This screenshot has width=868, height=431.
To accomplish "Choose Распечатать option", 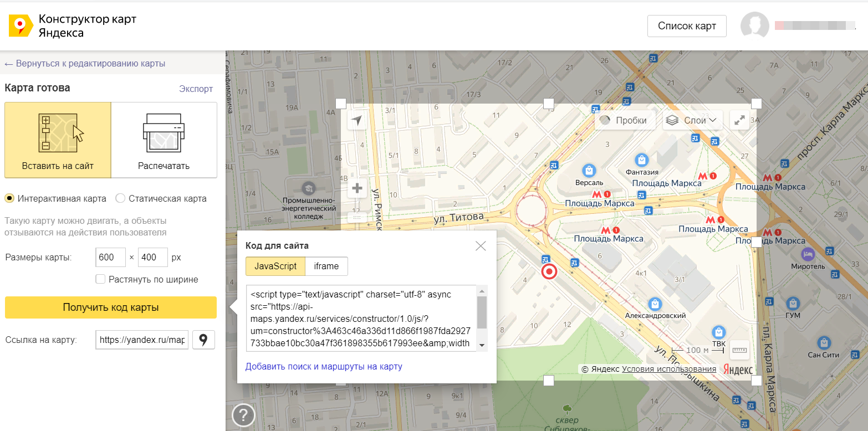I will tap(164, 140).
